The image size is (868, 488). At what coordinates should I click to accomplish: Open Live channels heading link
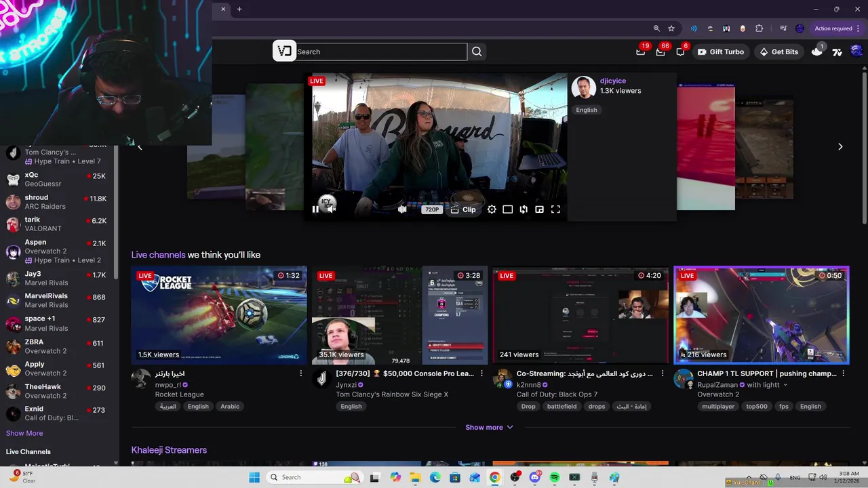tap(158, 255)
